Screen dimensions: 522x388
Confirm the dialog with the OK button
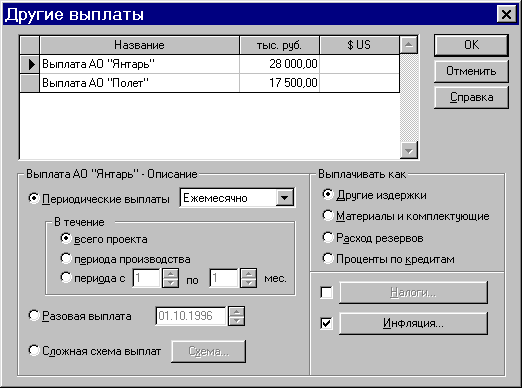point(471,45)
